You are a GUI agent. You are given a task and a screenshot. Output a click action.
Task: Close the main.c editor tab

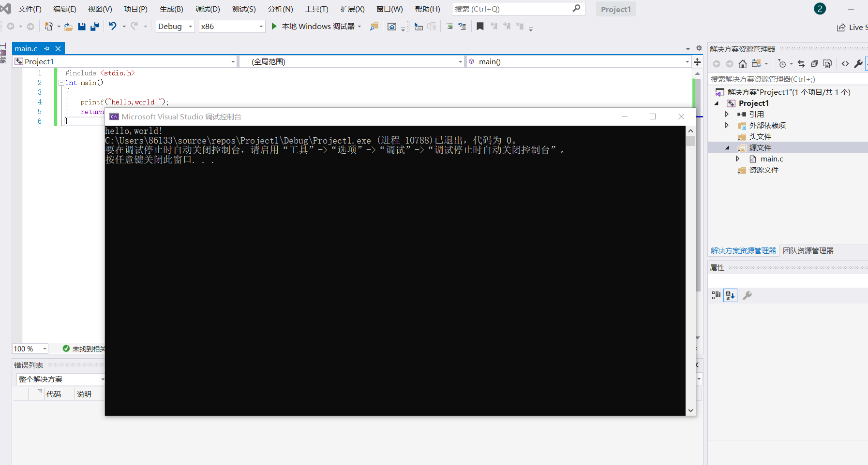point(58,49)
